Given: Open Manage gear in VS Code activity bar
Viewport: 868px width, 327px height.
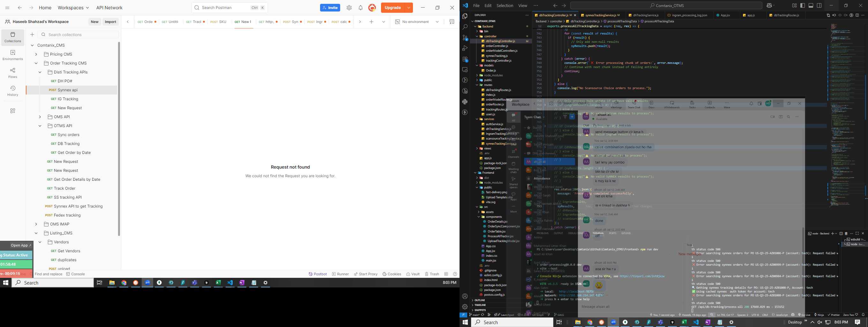Looking at the screenshot, I should pos(465,307).
